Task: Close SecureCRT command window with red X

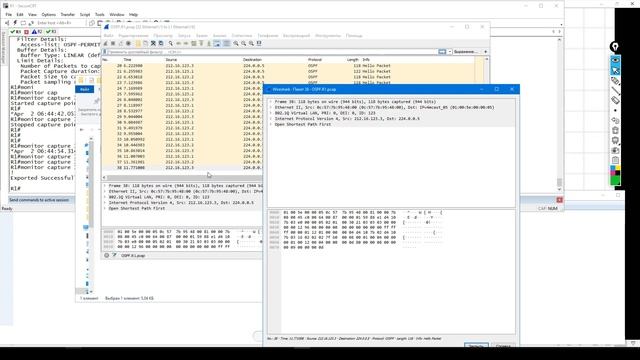Action: [x=560, y=200]
